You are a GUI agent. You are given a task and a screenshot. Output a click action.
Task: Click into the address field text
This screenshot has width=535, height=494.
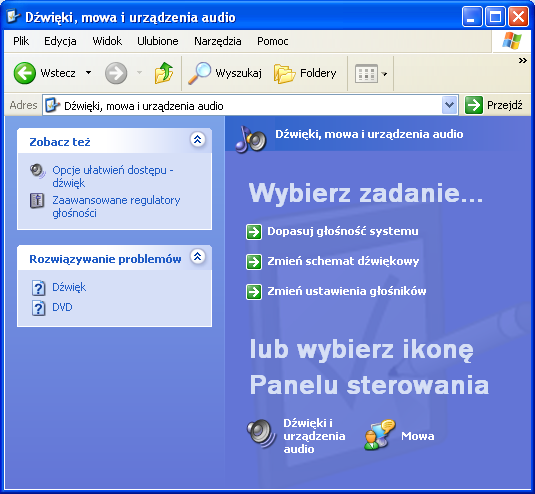click(x=144, y=106)
